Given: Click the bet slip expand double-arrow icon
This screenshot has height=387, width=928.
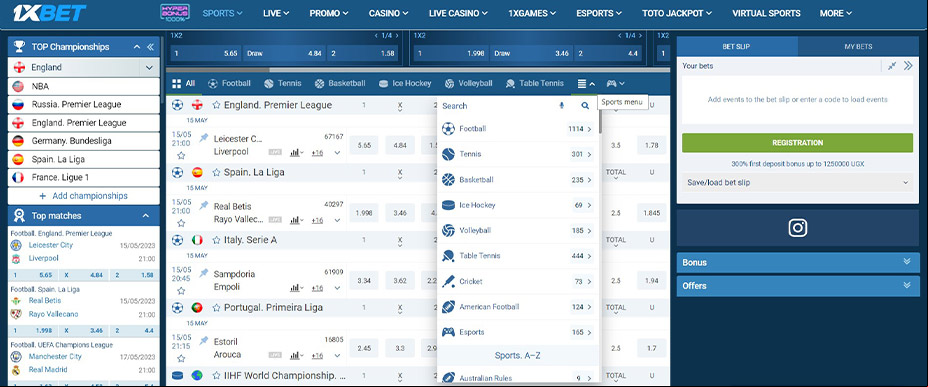Looking at the screenshot, I should 908,66.
